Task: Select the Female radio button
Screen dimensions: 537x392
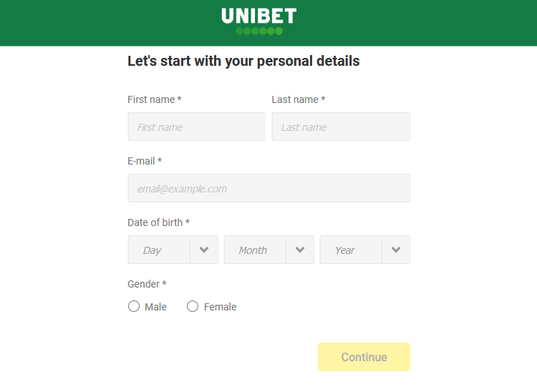Action: [x=193, y=306]
